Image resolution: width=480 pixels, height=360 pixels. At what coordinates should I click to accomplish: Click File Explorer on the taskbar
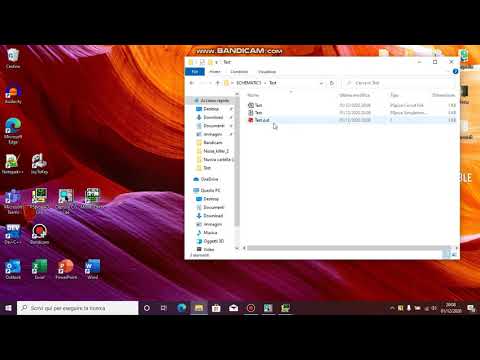(199, 308)
